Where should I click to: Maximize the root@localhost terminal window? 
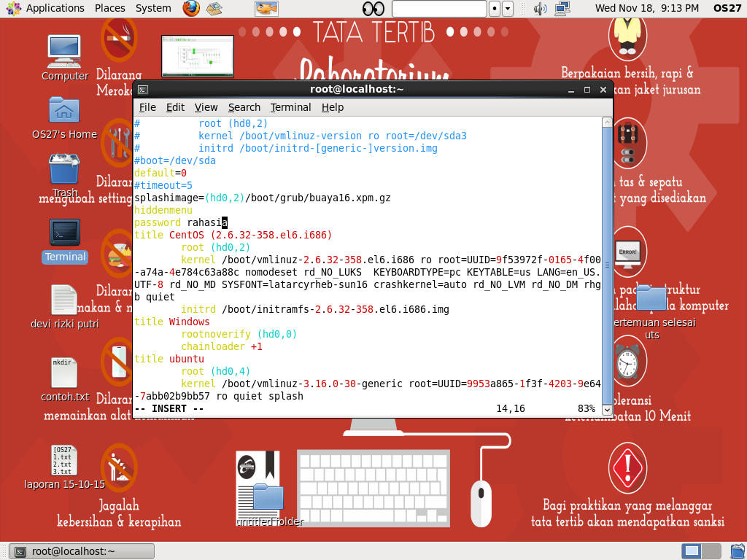click(x=587, y=90)
